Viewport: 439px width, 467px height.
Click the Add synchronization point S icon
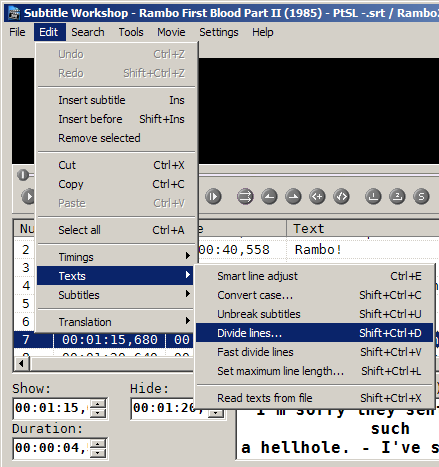421,196
